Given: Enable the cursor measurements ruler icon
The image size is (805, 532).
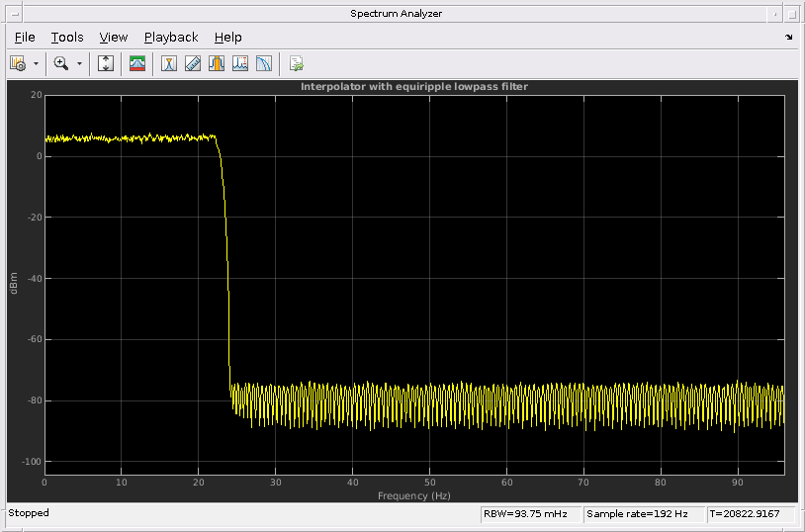Looking at the screenshot, I should (x=193, y=63).
